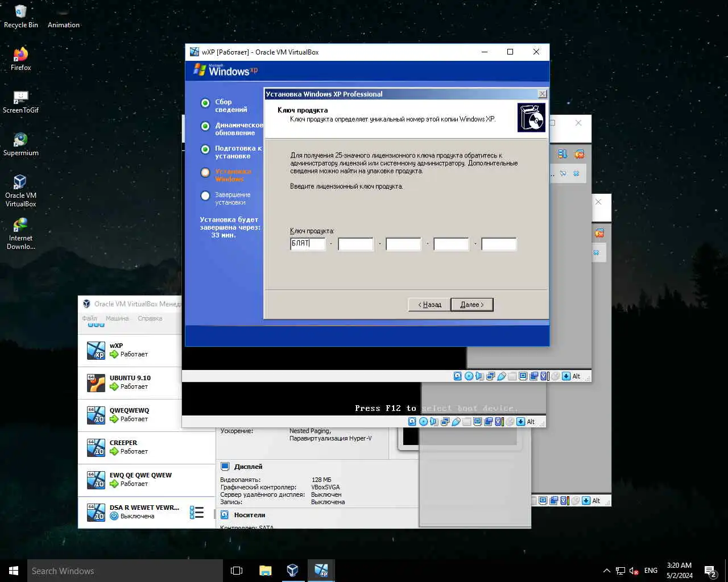The height and width of the screenshot is (582, 728).
Task: Focus the fourth product key field
Action: [451, 244]
